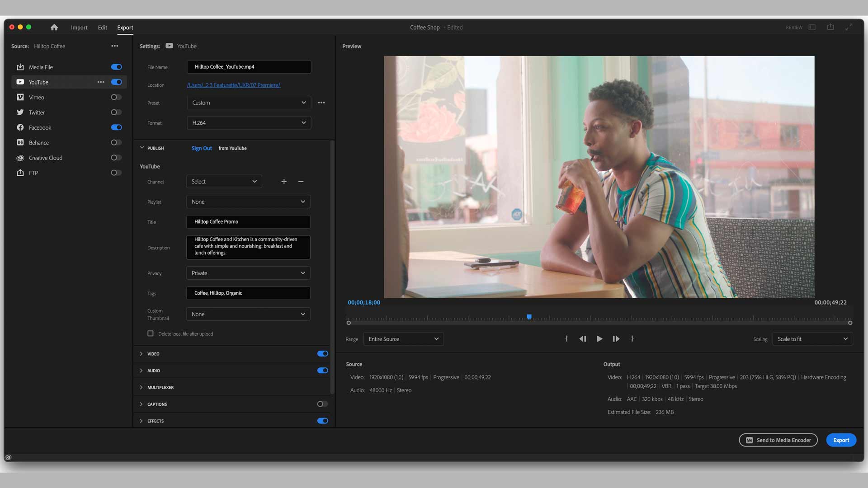Click the share icon in the title bar
868x488 pixels.
pyautogui.click(x=830, y=27)
